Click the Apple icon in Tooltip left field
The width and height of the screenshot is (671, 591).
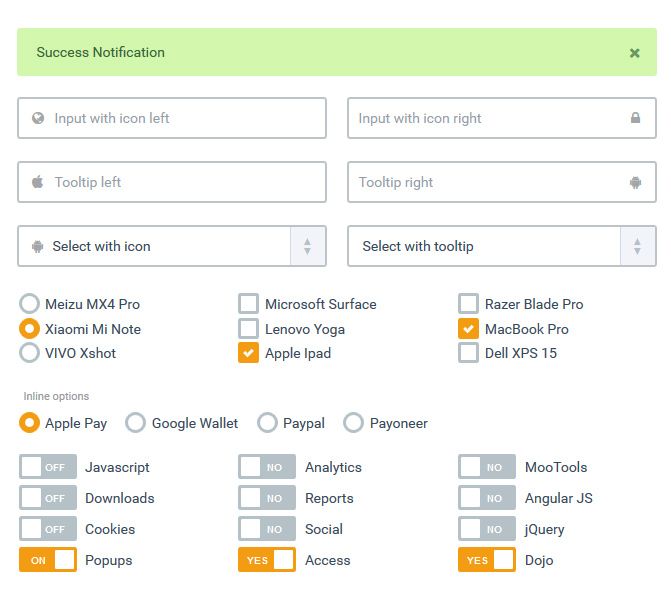[38, 182]
